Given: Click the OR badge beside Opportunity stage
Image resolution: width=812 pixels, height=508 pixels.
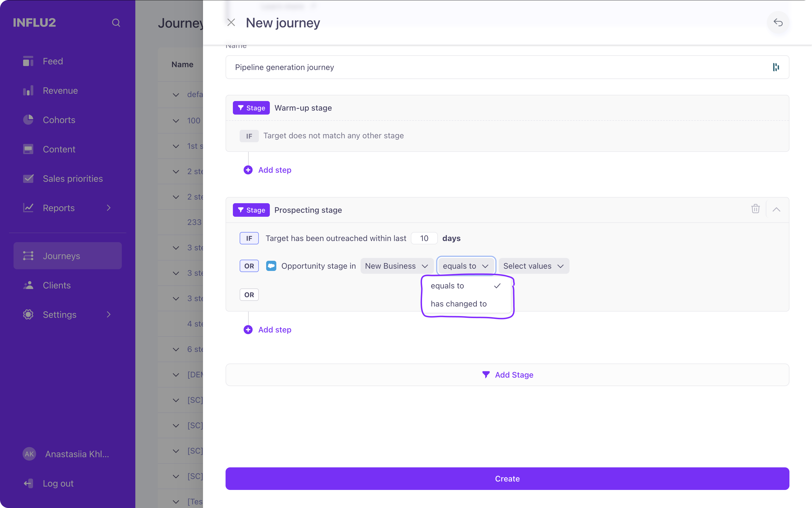Looking at the screenshot, I should [249, 266].
